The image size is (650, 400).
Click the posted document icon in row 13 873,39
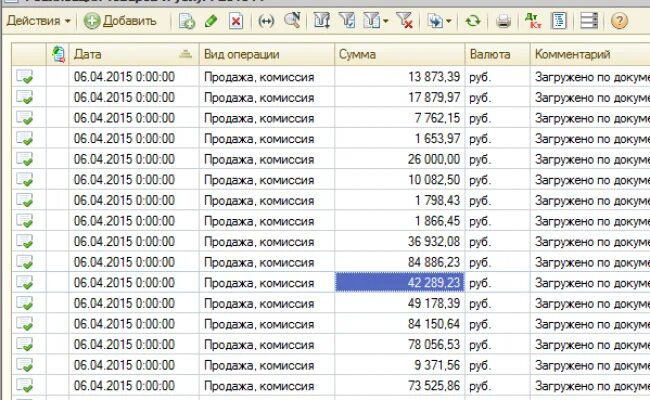pos(24,77)
